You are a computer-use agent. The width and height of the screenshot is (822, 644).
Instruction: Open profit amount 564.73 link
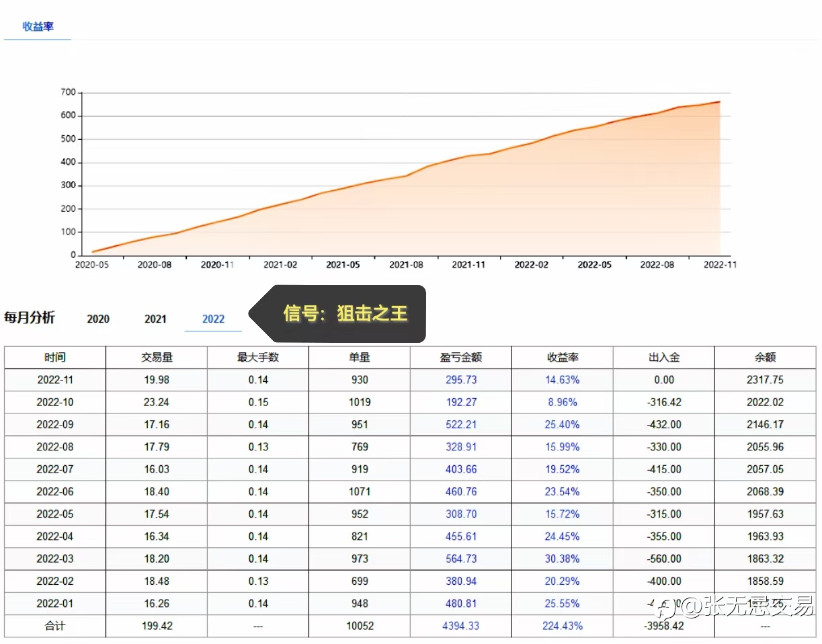pos(461,559)
